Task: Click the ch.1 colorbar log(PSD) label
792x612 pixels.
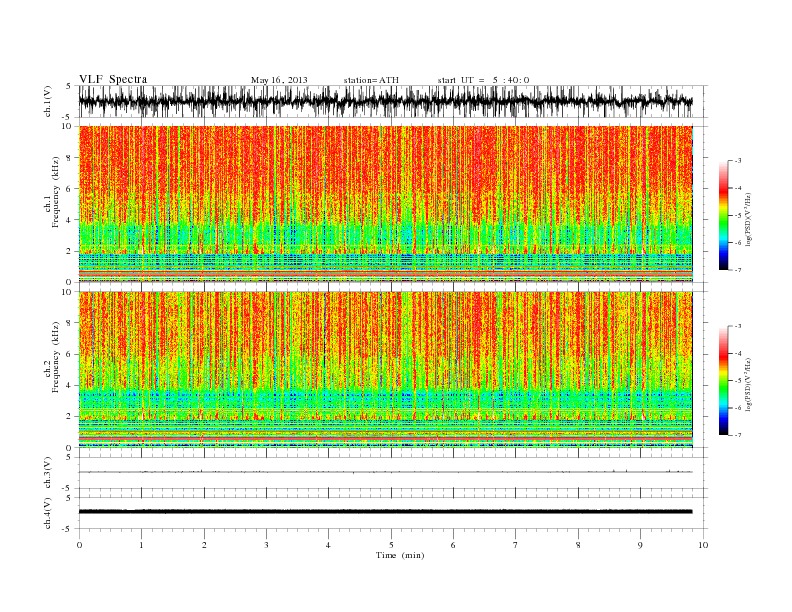Action: coord(748,219)
